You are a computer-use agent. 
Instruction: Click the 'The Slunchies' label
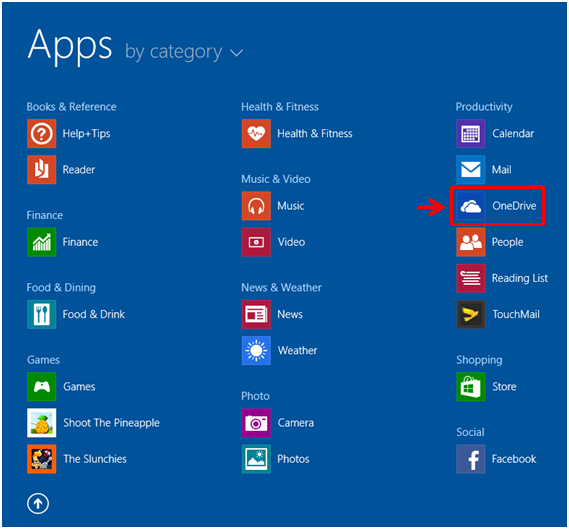[x=95, y=459]
